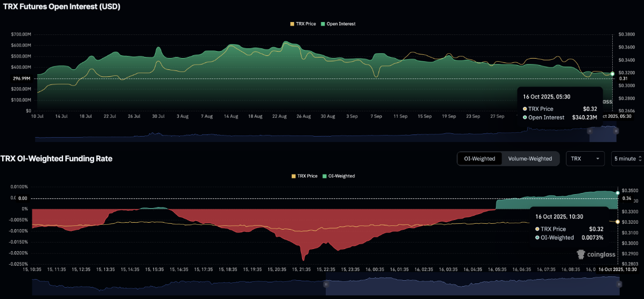Click the up/down arrows on the 5 minute selector
This screenshot has height=299, width=644.
pos(640,159)
